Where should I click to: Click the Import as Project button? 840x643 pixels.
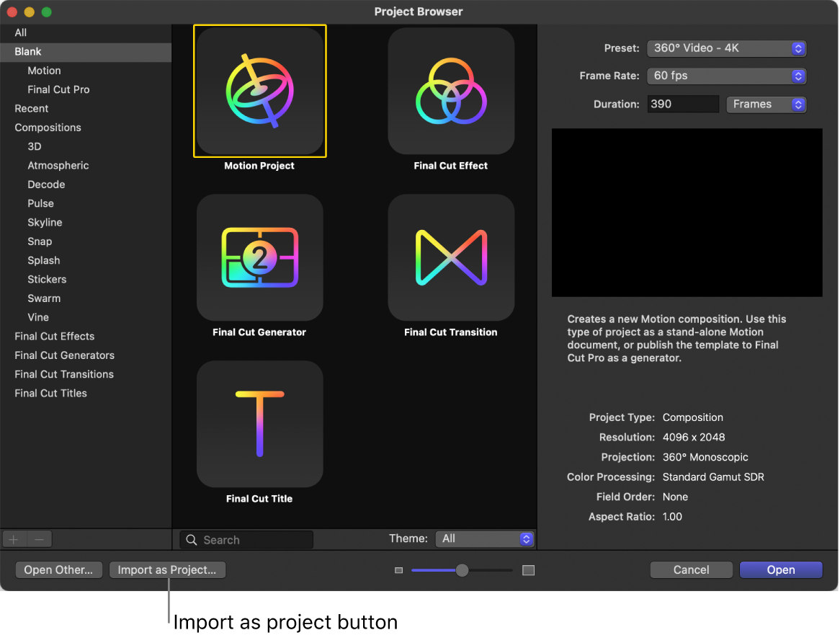167,569
